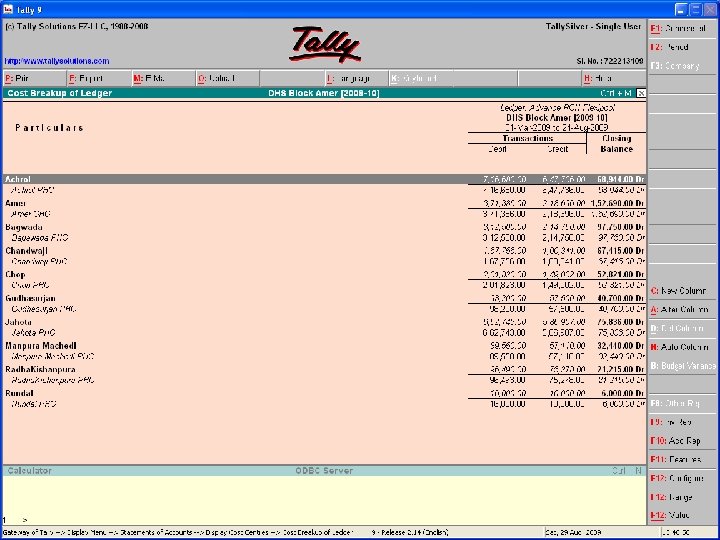Click the Calculator panel title bar
720x540 pixels.
tap(324, 471)
